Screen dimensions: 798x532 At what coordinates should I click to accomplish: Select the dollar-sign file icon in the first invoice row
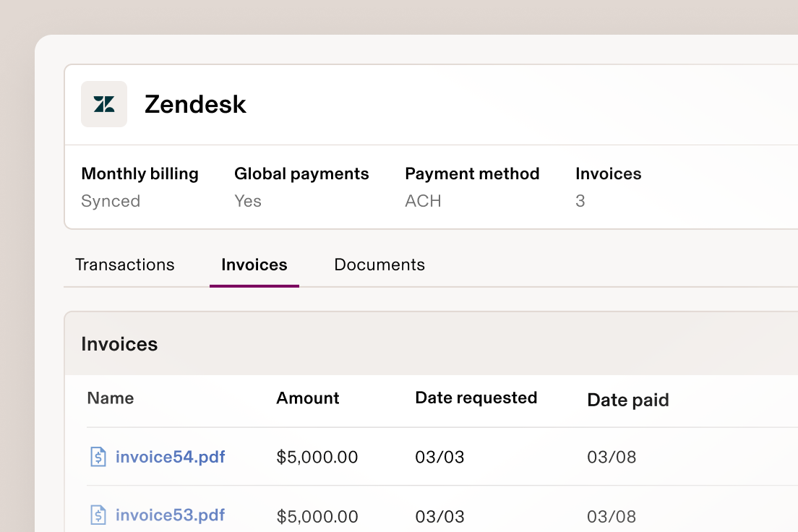[x=99, y=457]
